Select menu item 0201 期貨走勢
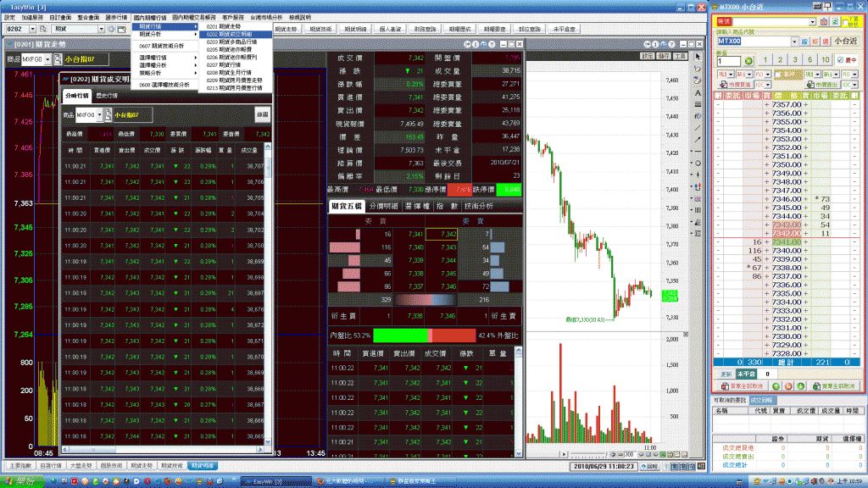 223,26
